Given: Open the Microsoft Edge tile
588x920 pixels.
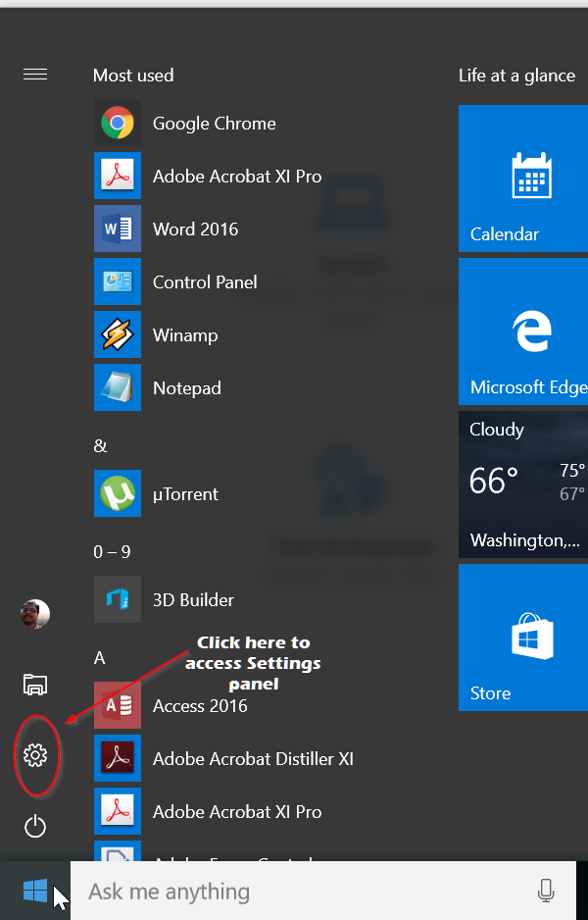Looking at the screenshot, I should point(523,332).
